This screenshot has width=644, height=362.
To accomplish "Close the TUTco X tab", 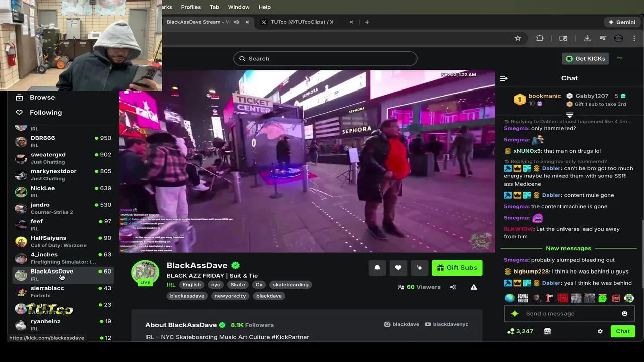I will (351, 22).
